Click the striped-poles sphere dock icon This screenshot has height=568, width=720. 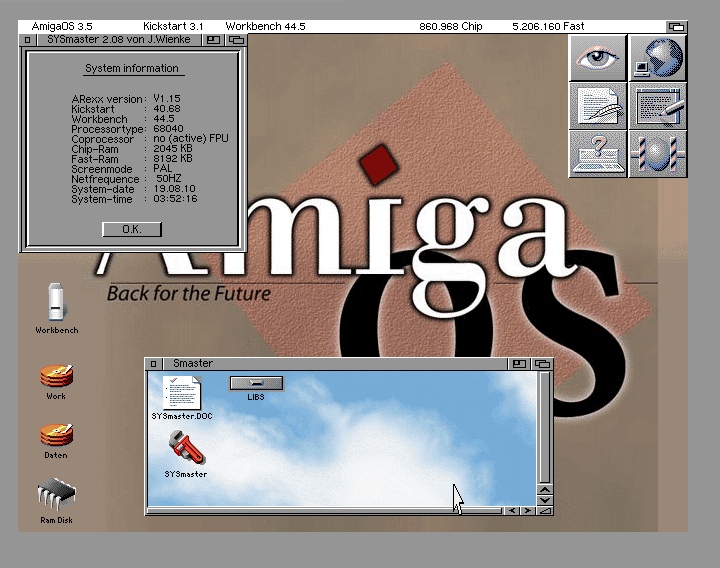tap(658, 154)
